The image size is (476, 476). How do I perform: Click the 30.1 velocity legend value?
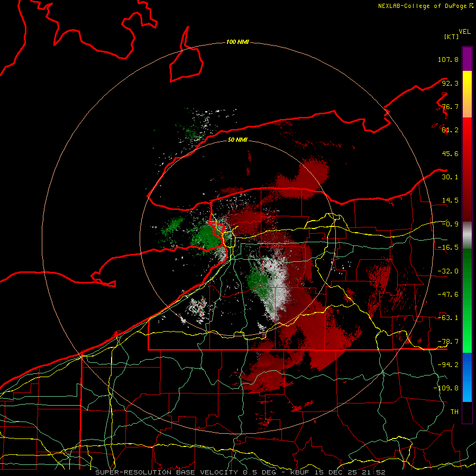click(450, 177)
